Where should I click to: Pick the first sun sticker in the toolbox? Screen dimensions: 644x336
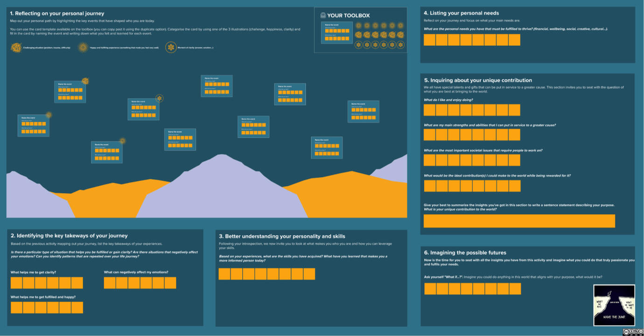tap(358, 25)
